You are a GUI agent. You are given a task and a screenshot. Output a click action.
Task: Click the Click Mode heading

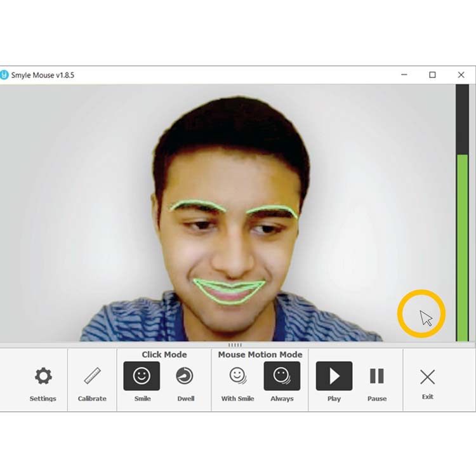164,355
